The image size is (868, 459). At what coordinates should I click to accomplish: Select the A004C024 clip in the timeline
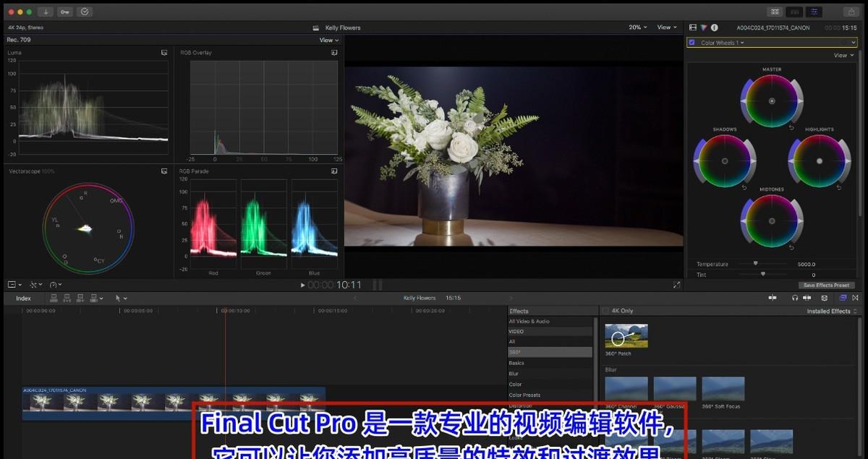(174, 403)
